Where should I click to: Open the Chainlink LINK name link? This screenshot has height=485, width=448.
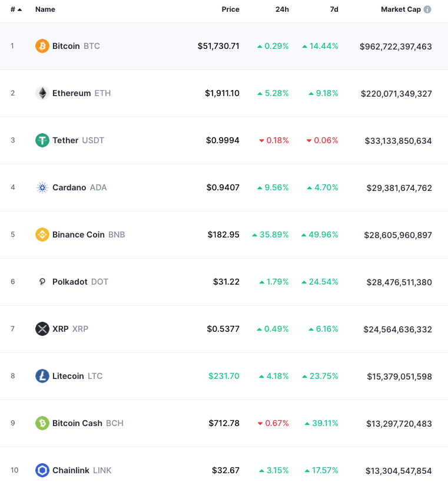[82, 470]
